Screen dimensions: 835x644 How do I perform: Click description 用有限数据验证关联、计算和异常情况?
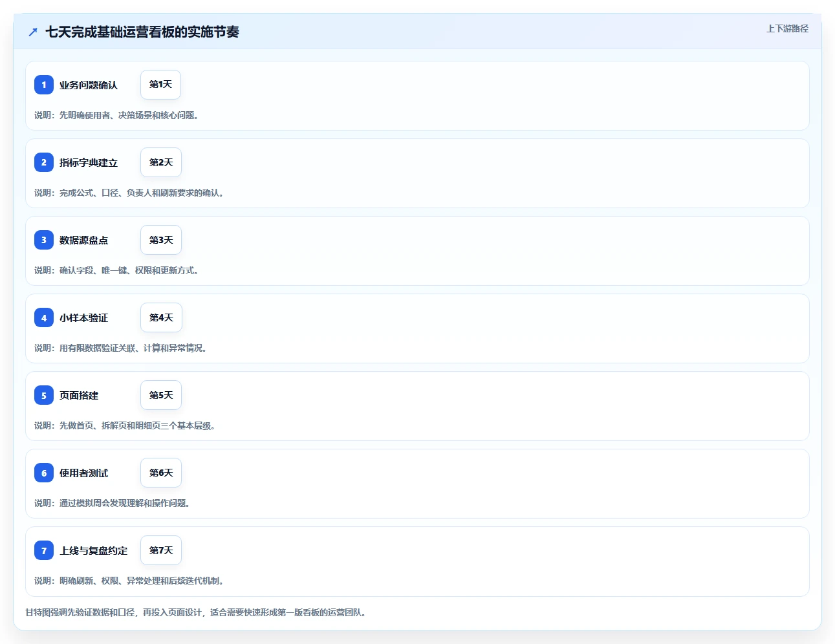coord(133,348)
